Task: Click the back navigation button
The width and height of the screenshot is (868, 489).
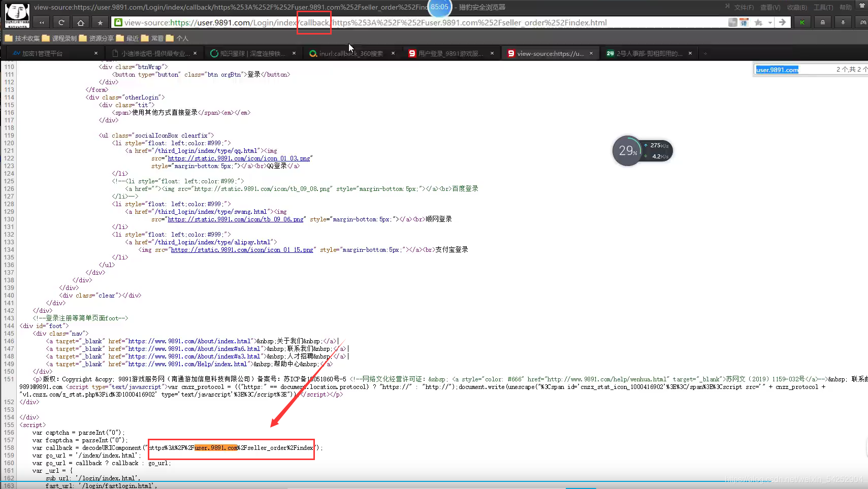Action: (42, 22)
